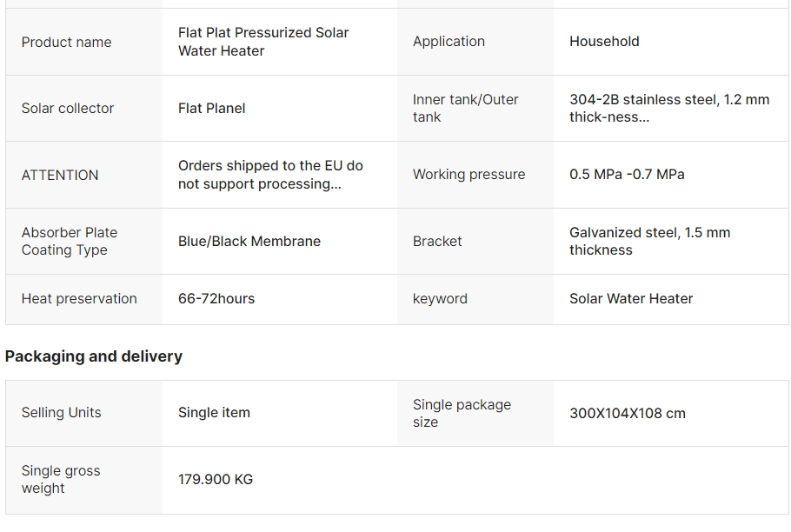The width and height of the screenshot is (791, 532).
Task: Select the "179.900 KG" gross weight value
Action: coord(216,479)
